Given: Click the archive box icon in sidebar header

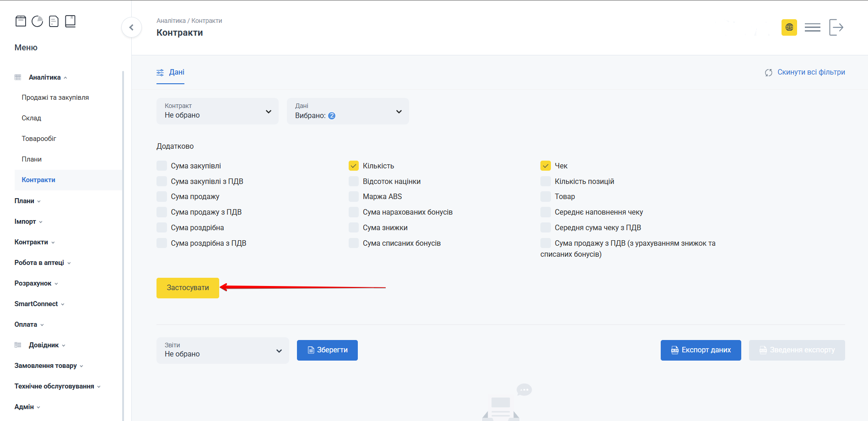Looking at the screenshot, I should tap(21, 21).
